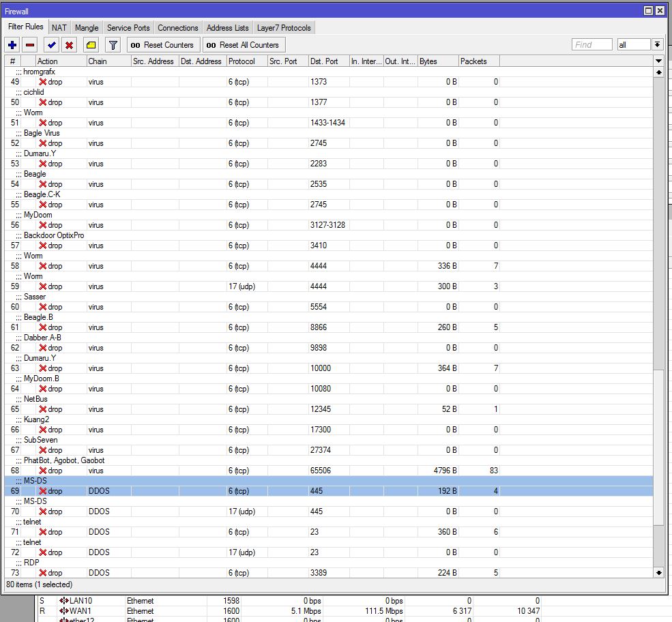Open the Service Ports tab
Screen dimensions: 672x622
coord(128,28)
